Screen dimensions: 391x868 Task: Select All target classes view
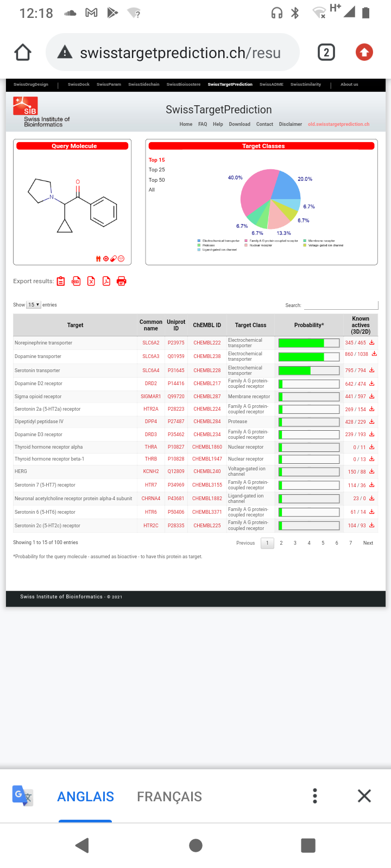[152, 190]
